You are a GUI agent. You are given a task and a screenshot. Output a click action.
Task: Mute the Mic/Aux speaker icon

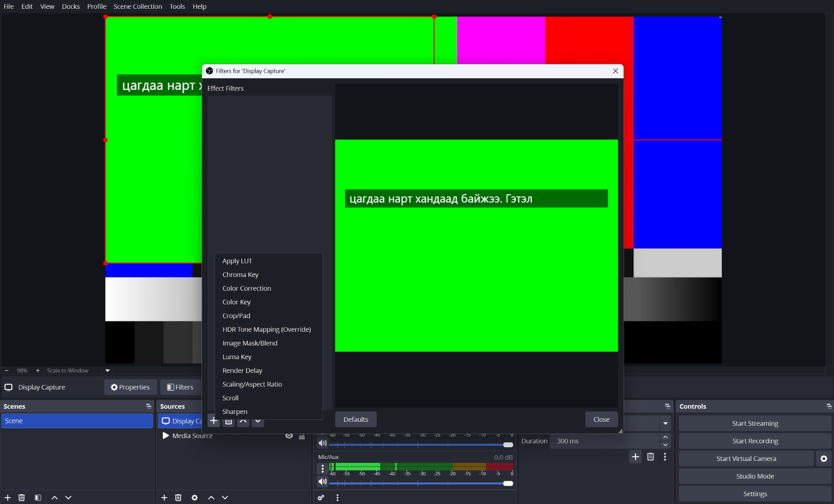click(323, 482)
